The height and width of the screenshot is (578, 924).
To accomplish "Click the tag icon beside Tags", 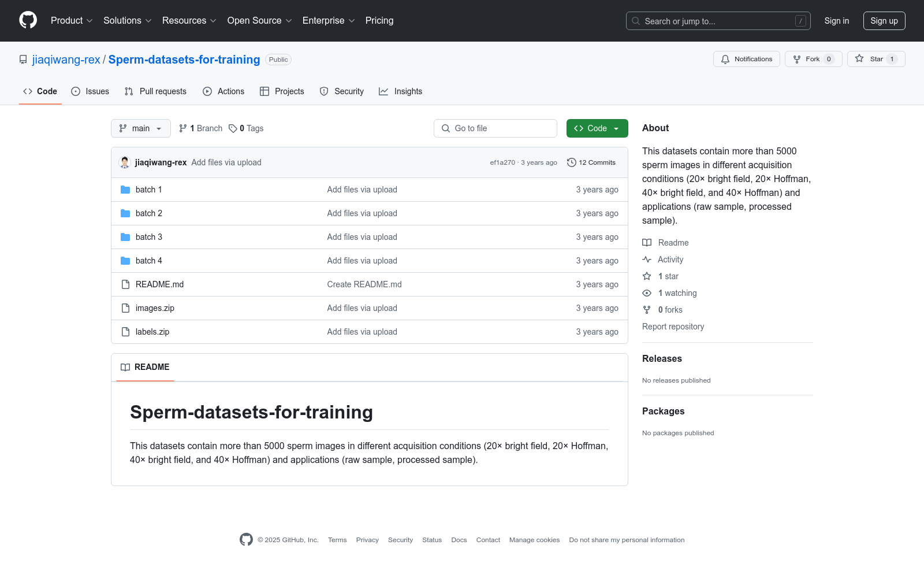I will (233, 128).
